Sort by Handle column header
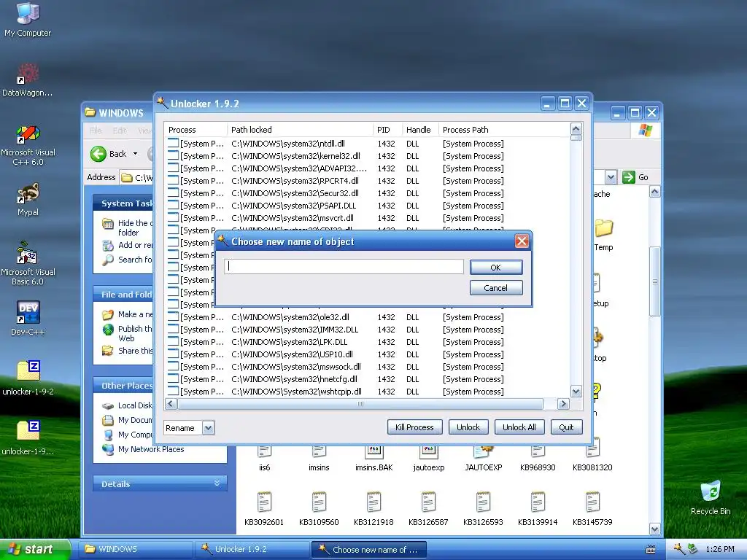This screenshot has height=560, width=747. click(420, 130)
